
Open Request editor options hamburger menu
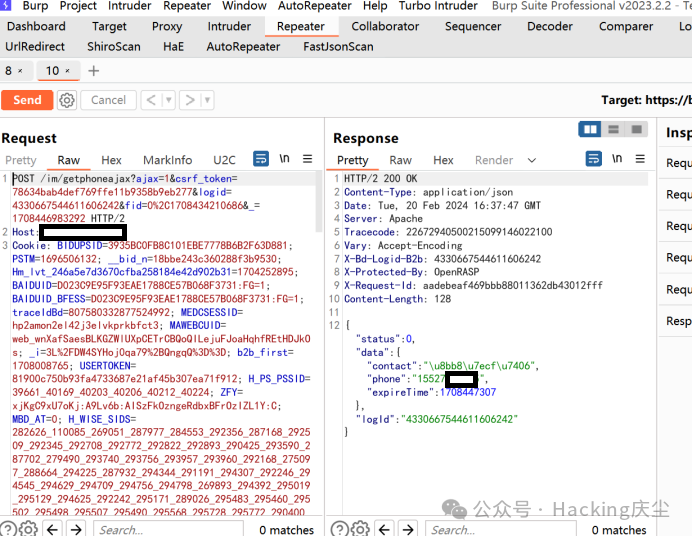[308, 158]
